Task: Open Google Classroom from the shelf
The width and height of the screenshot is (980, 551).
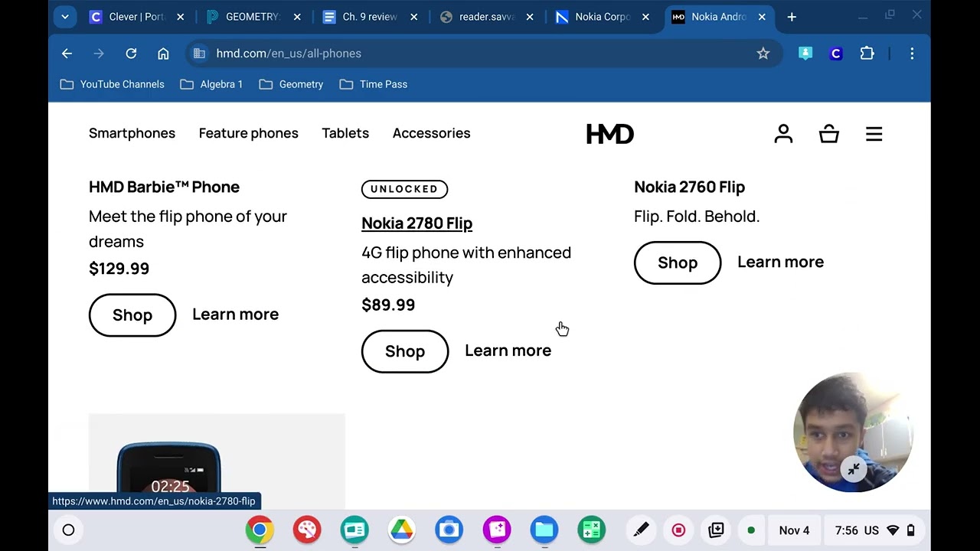Action: click(354, 530)
